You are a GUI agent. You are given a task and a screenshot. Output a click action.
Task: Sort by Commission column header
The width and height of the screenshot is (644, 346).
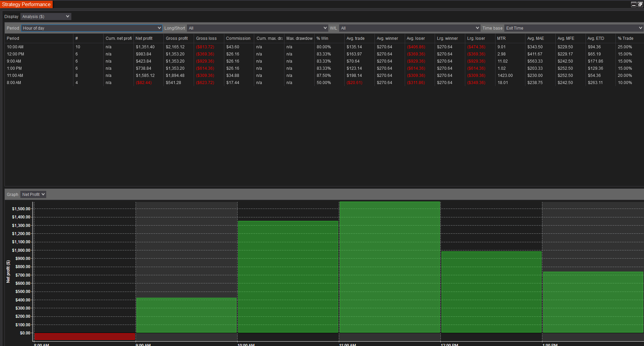[239, 38]
